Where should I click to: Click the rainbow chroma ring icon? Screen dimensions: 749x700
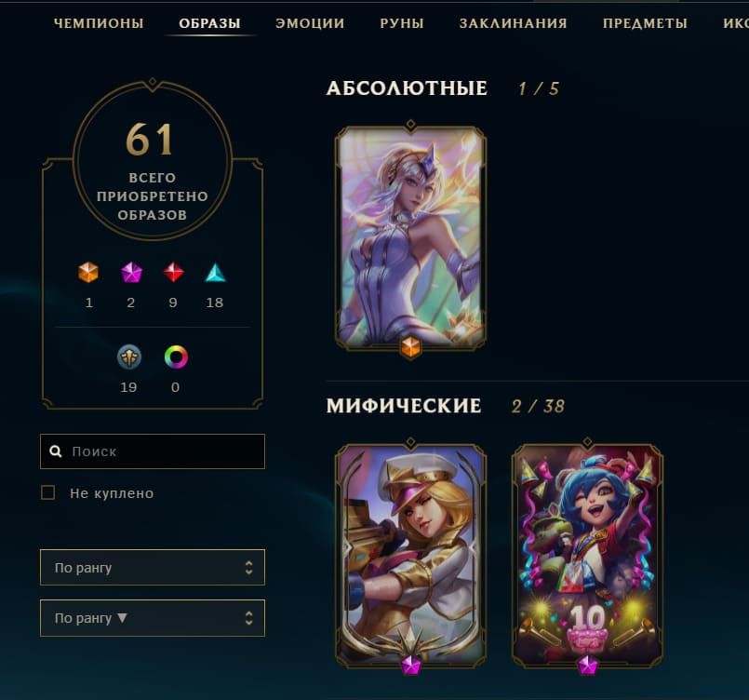pos(176,357)
